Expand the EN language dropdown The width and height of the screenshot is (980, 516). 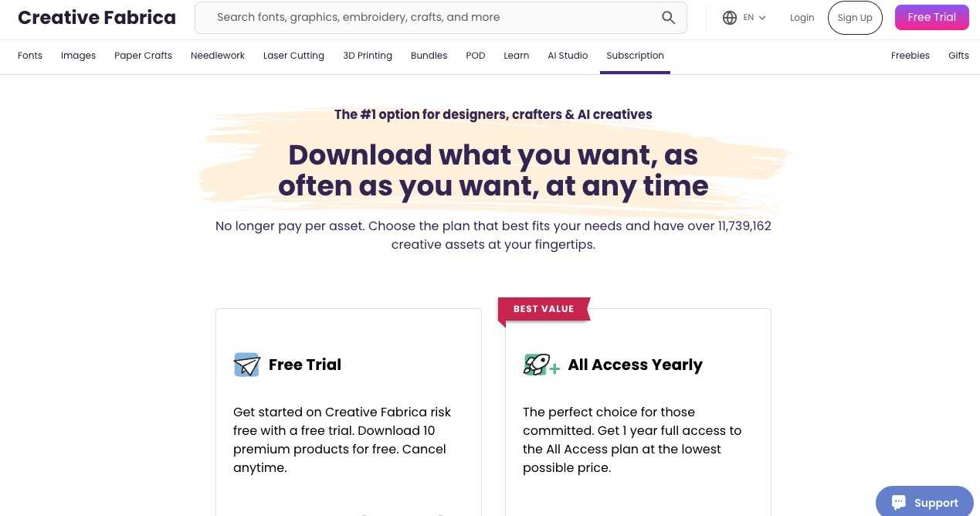[754, 18]
